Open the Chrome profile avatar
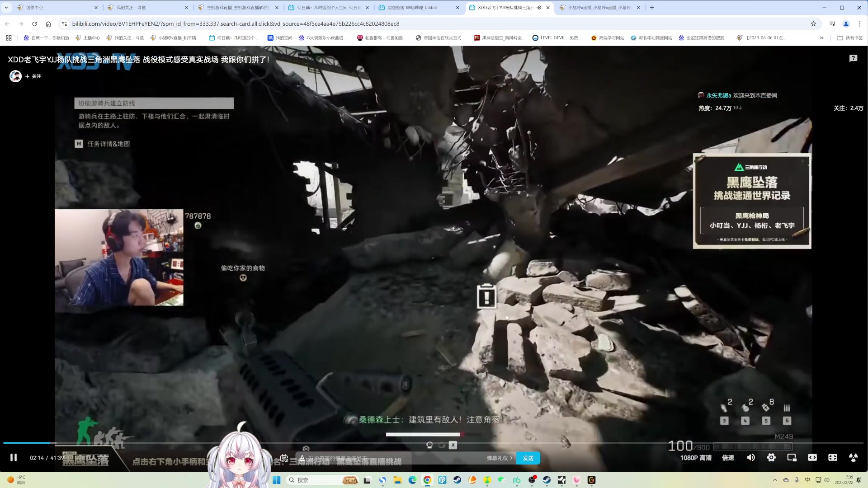Screen dimensions: 868x488 tap(846, 24)
